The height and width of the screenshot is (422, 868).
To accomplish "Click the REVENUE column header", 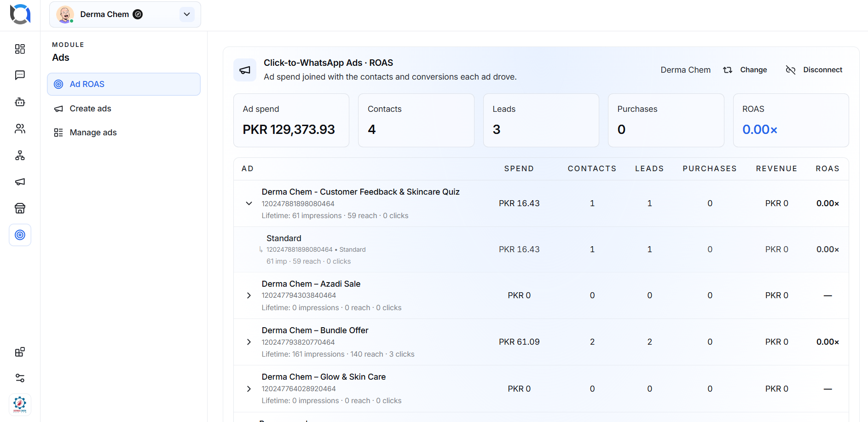I will tap(776, 168).
